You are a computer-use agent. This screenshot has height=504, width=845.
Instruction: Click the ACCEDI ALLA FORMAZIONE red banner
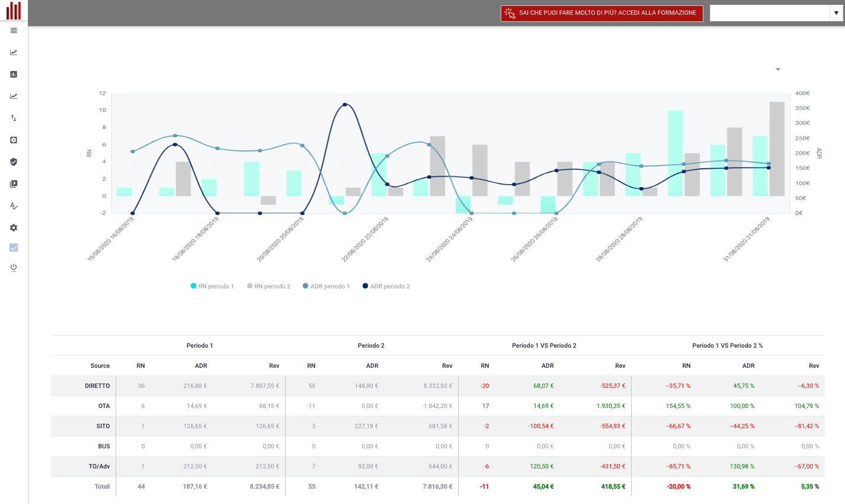pyautogui.click(x=602, y=13)
